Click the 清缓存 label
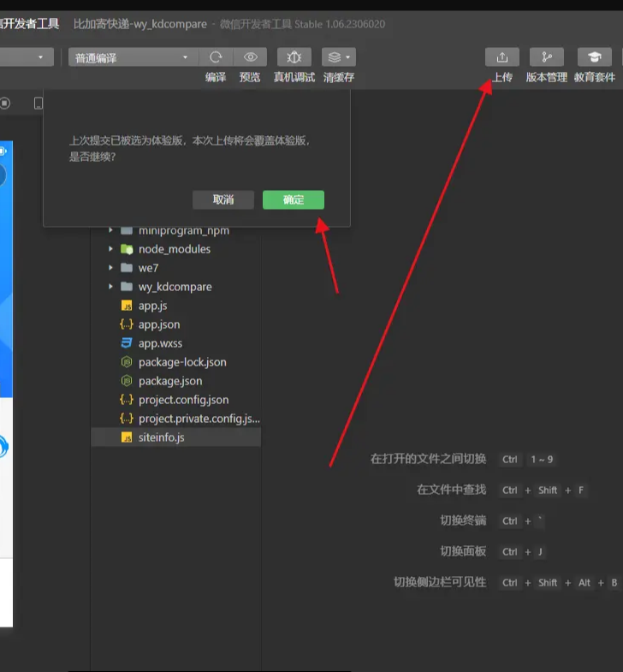Image resolution: width=623 pixels, height=672 pixels. [x=339, y=78]
